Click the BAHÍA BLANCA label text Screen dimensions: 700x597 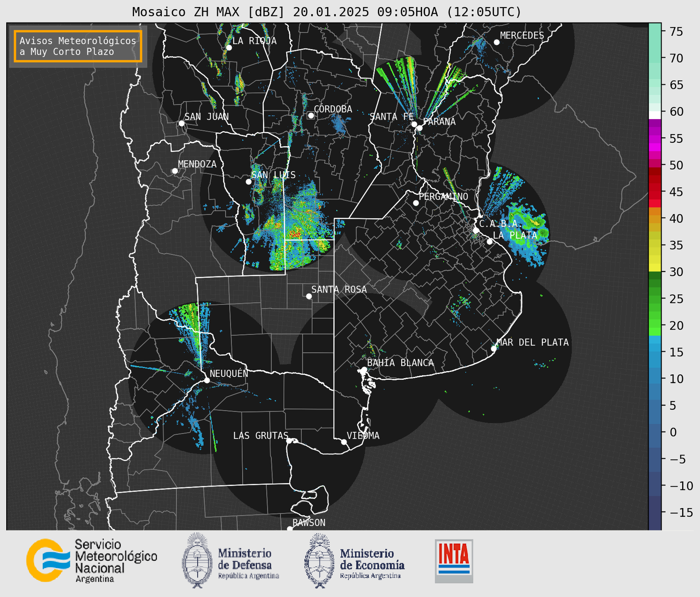(400, 362)
